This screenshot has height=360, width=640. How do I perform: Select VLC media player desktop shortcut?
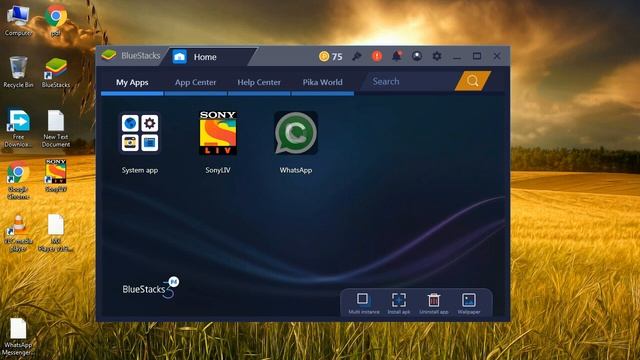click(x=18, y=233)
